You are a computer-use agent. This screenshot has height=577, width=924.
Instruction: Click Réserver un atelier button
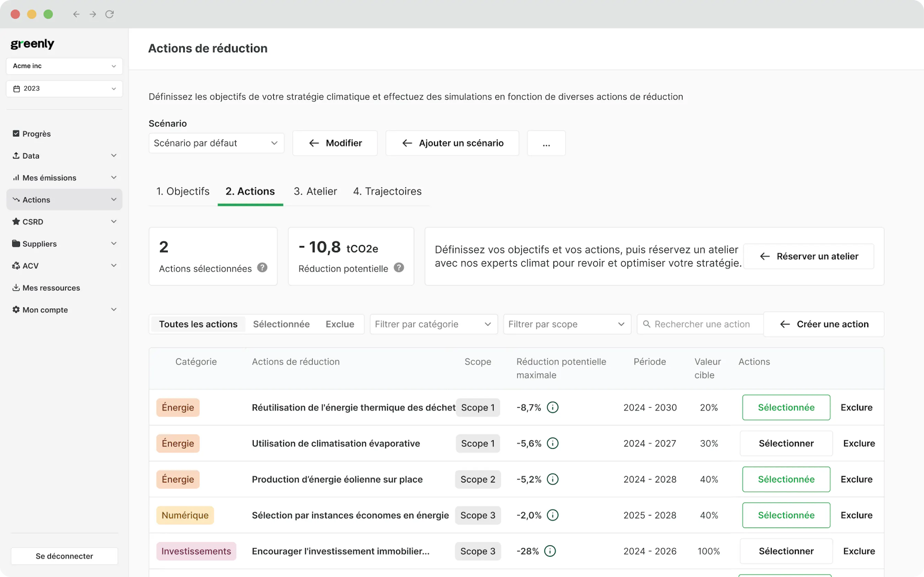click(809, 256)
